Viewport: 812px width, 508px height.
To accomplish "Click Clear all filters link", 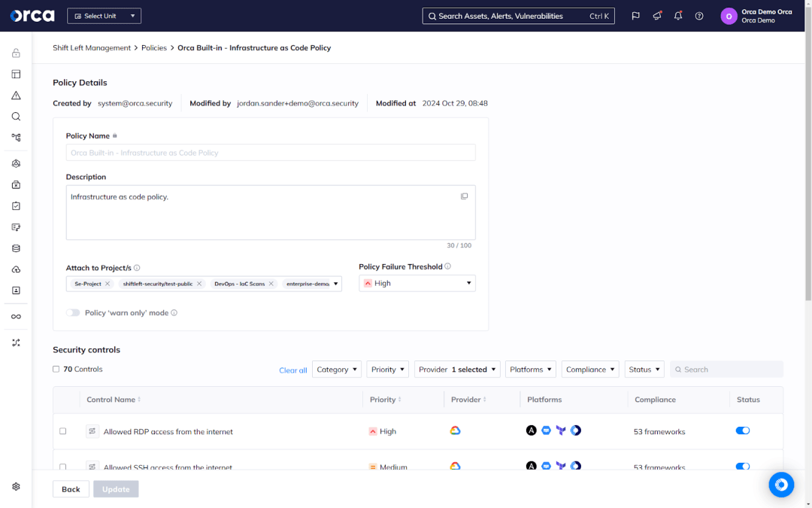I will pos(293,370).
